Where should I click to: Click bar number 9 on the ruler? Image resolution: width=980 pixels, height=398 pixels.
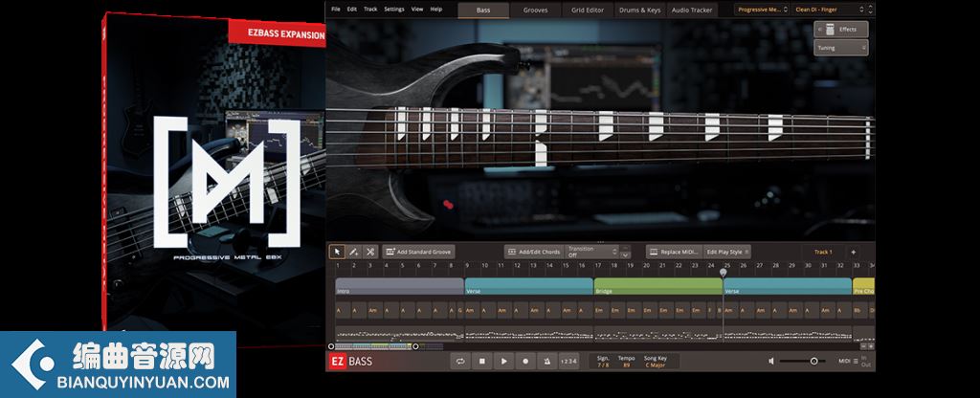pos(468,266)
